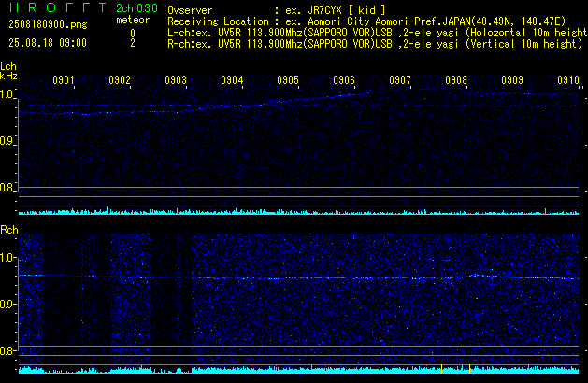The image size is (588, 383).
Task: Select the 0908 time marker
Action: (456, 80)
